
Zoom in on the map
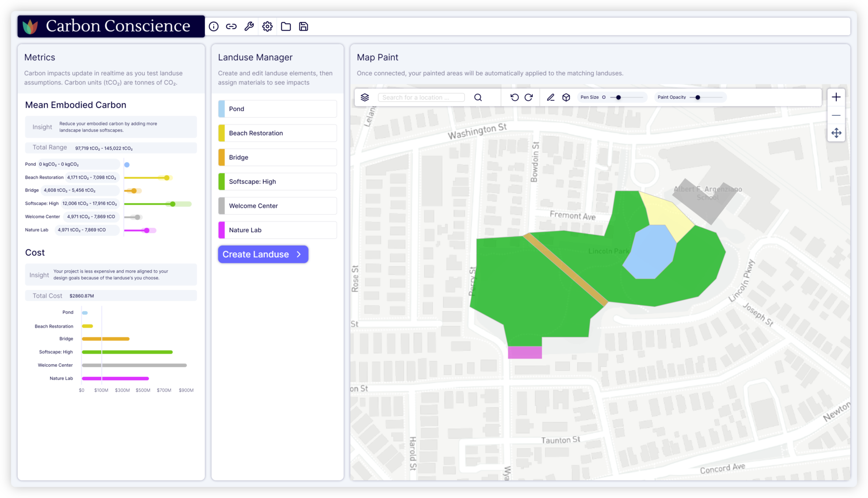[836, 97]
